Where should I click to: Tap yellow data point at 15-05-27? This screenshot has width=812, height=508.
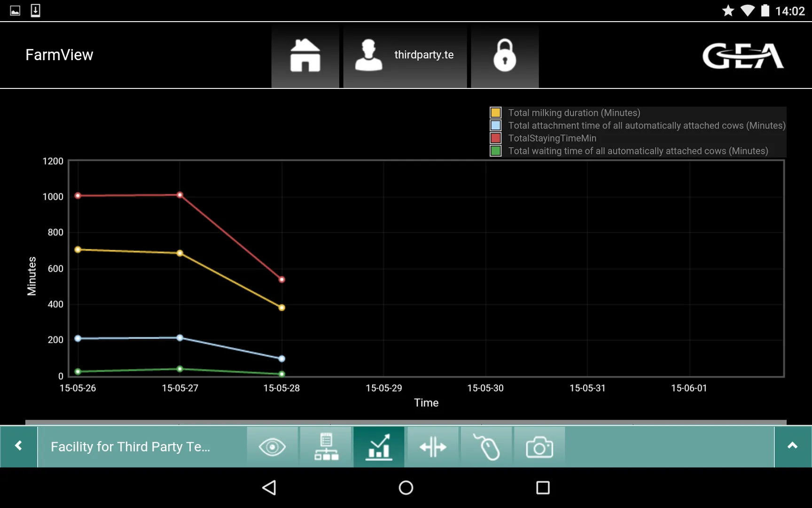pos(180,253)
